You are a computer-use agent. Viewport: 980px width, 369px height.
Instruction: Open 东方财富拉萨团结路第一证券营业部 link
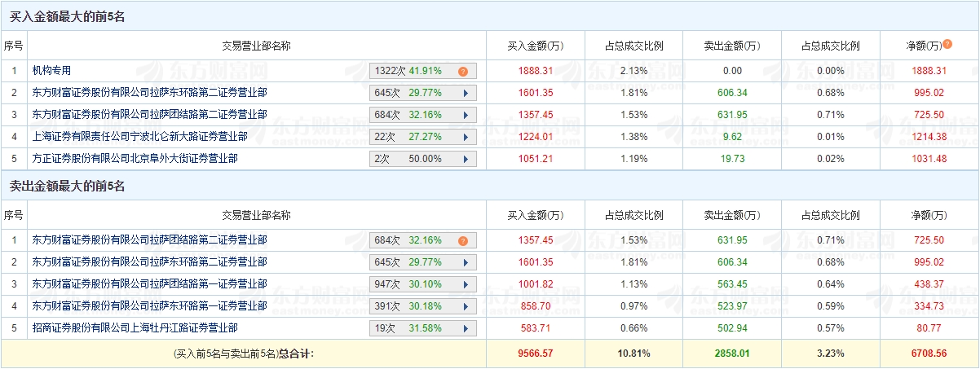(x=149, y=284)
